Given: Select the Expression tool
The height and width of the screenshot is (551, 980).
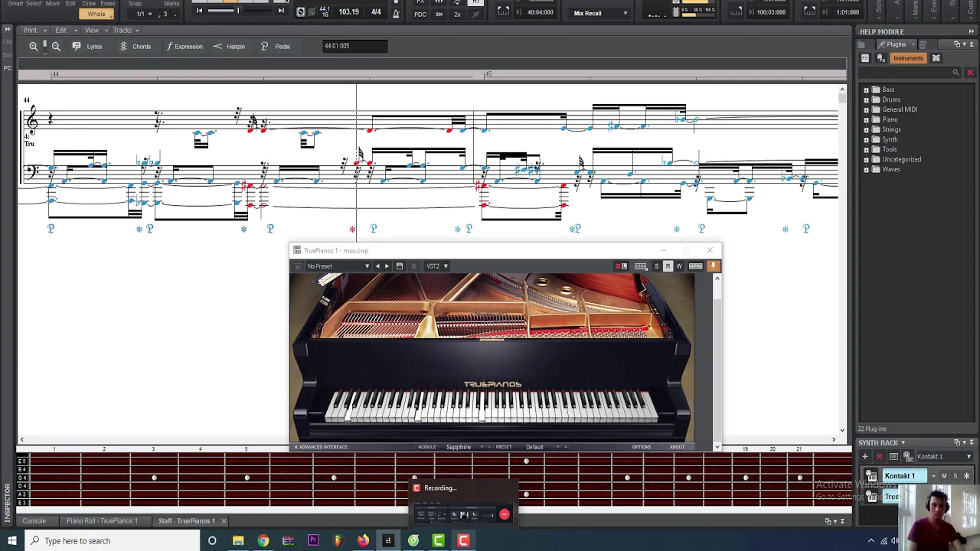Looking at the screenshot, I should click(x=184, y=47).
